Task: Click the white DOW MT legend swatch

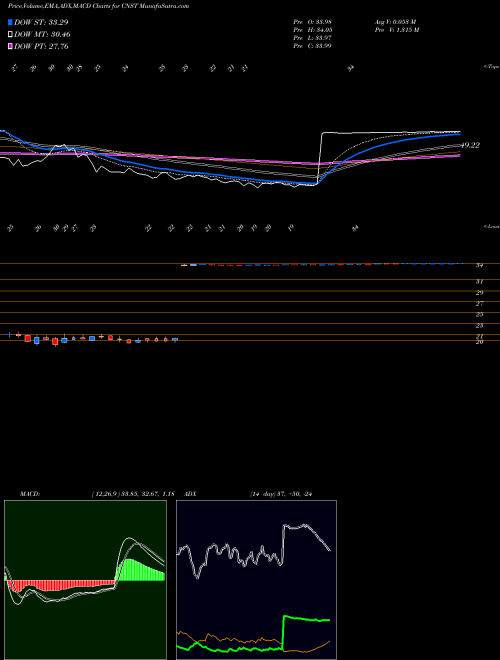Action: coord(11,35)
